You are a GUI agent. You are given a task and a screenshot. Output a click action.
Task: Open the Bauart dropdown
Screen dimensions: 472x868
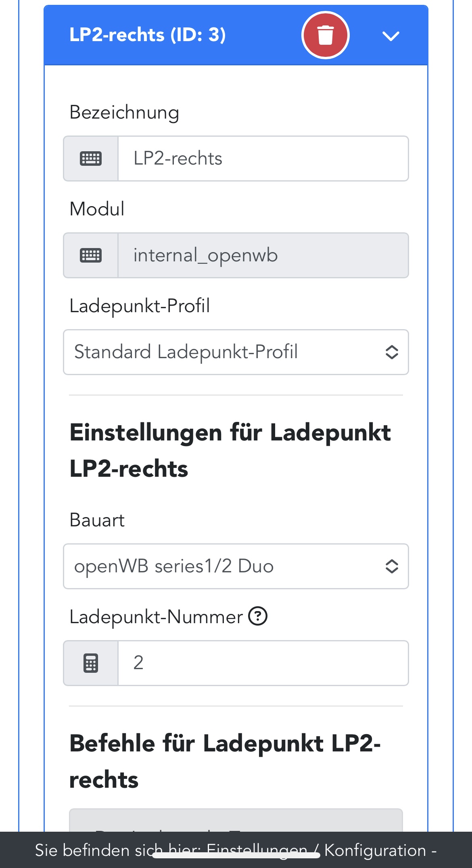point(236,566)
